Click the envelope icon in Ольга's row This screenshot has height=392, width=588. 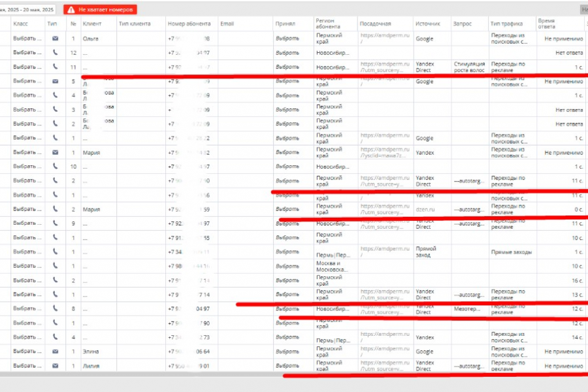click(55, 39)
